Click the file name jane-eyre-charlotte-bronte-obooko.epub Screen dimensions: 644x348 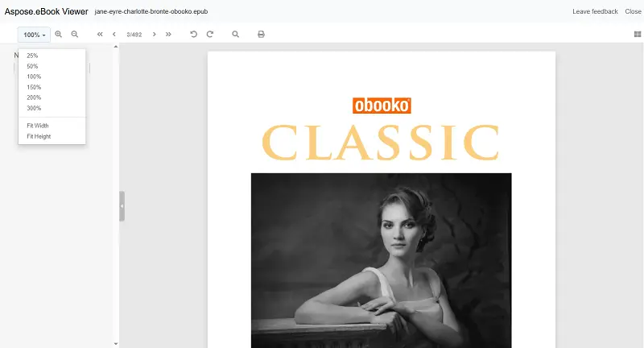(x=151, y=11)
